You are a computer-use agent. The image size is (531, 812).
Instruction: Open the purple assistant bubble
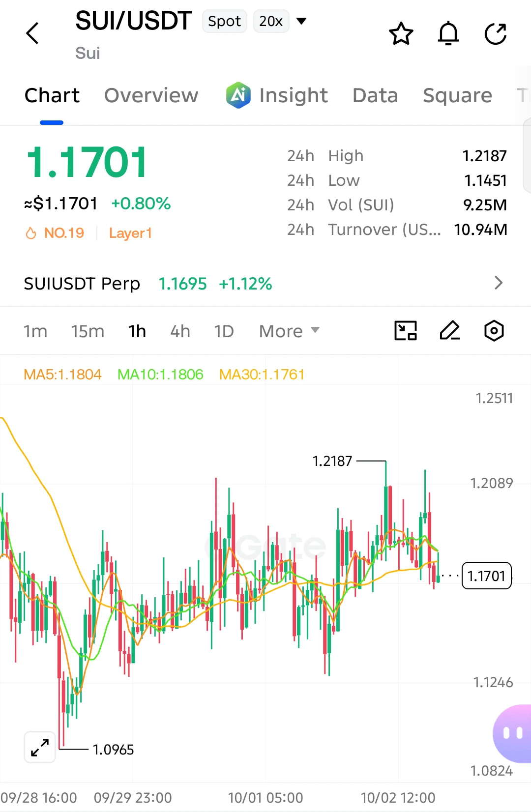tap(512, 733)
